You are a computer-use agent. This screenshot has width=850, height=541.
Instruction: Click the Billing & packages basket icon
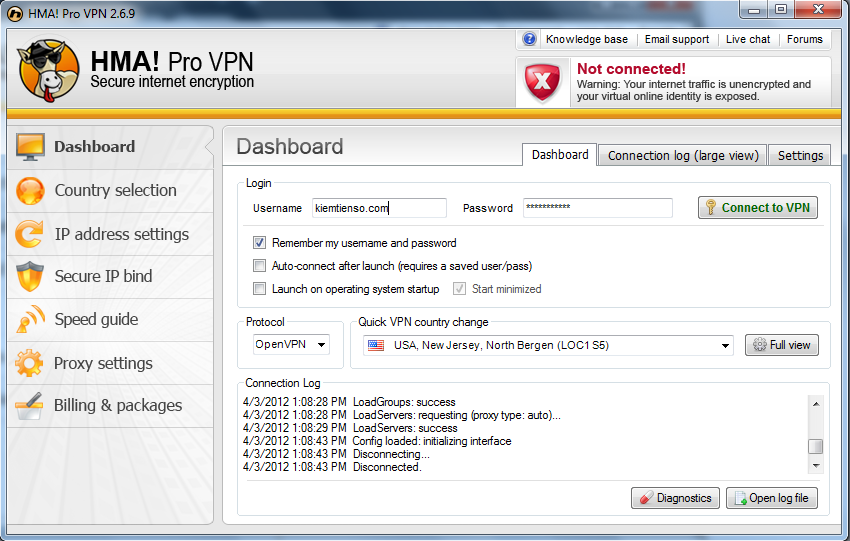(x=29, y=406)
